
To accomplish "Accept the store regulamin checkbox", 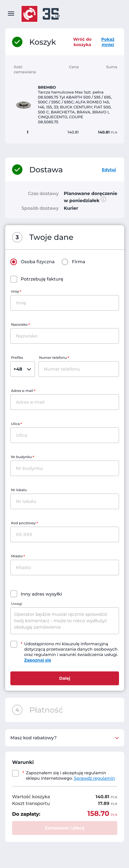I will point(16,773).
